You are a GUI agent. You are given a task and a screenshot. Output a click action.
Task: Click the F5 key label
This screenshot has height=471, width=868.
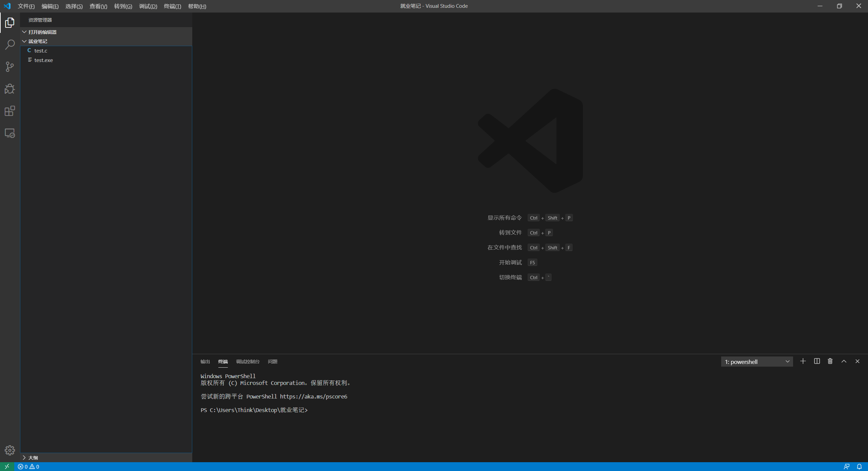tap(532, 263)
